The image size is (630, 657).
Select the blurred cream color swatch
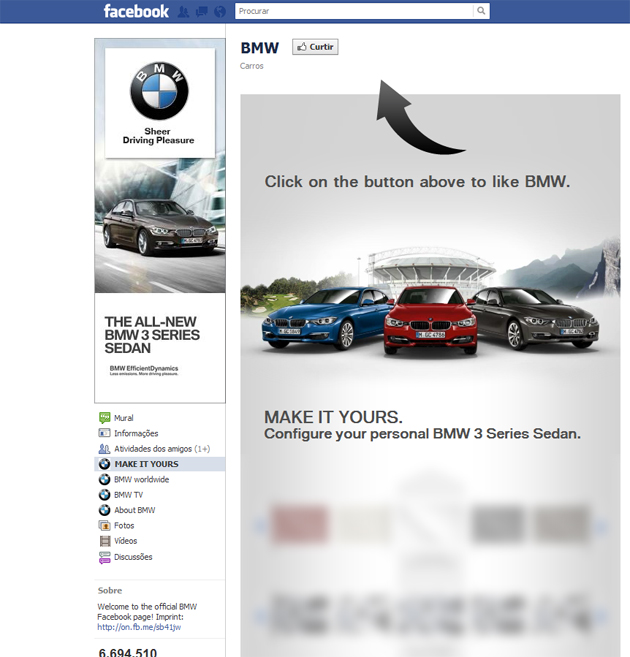click(363, 525)
